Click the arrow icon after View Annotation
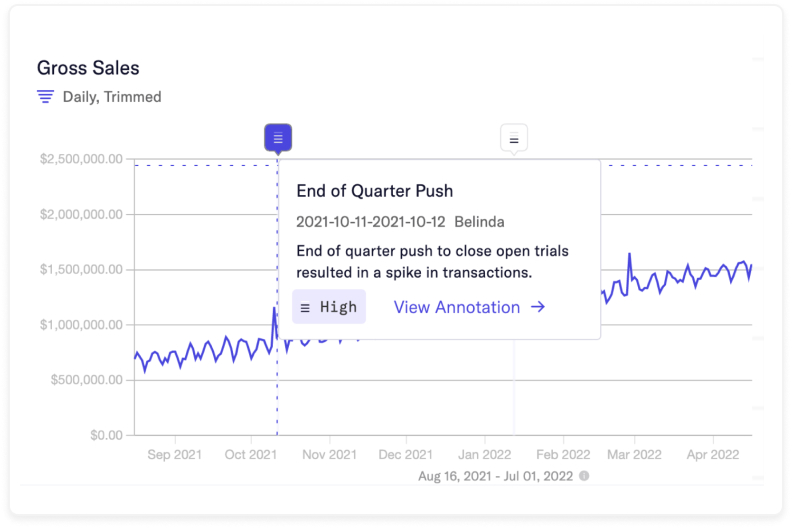Viewport: 792px width, 528px height. click(x=538, y=307)
